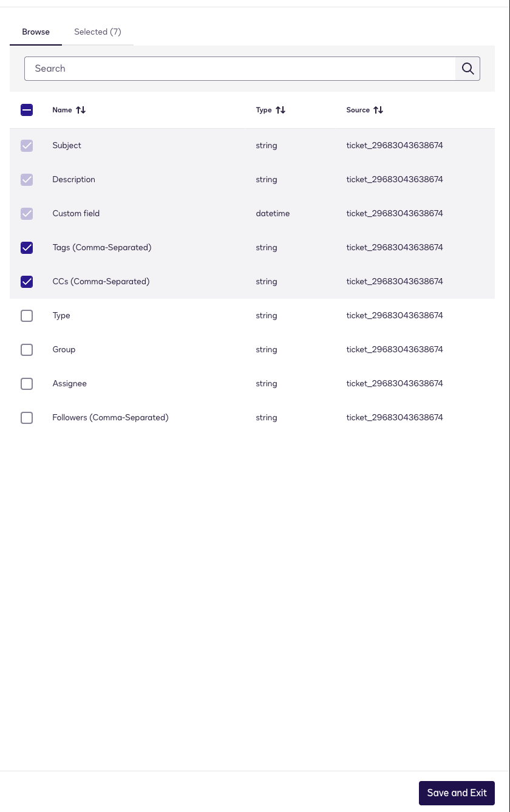Sort rows using the Source sort icon
This screenshot has height=812, width=510.
pos(378,110)
